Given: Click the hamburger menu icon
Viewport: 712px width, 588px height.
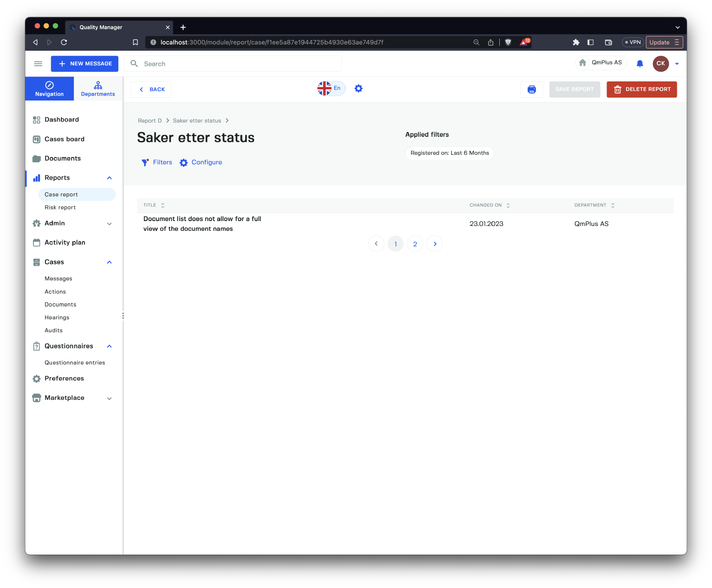Looking at the screenshot, I should tap(38, 64).
